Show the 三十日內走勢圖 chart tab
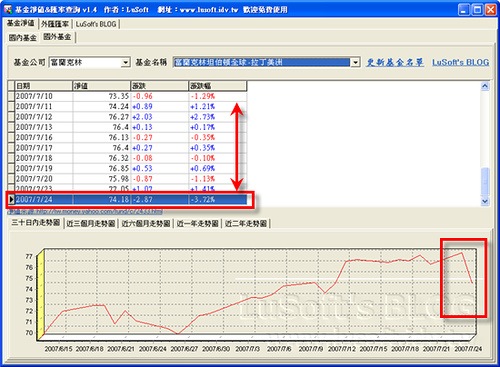The width and height of the screenshot is (500, 367). [36, 222]
